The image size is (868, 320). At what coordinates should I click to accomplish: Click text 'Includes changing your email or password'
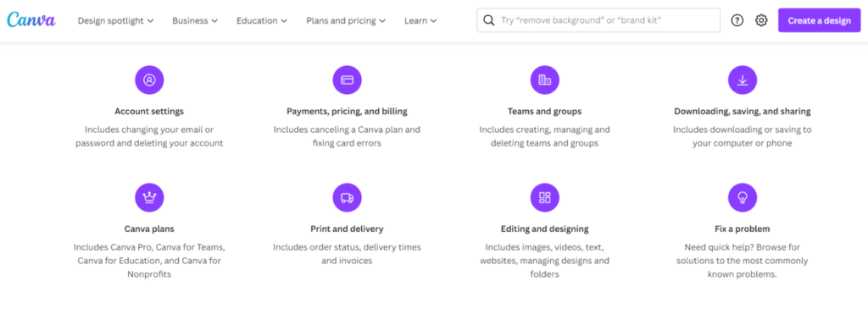coord(149,136)
